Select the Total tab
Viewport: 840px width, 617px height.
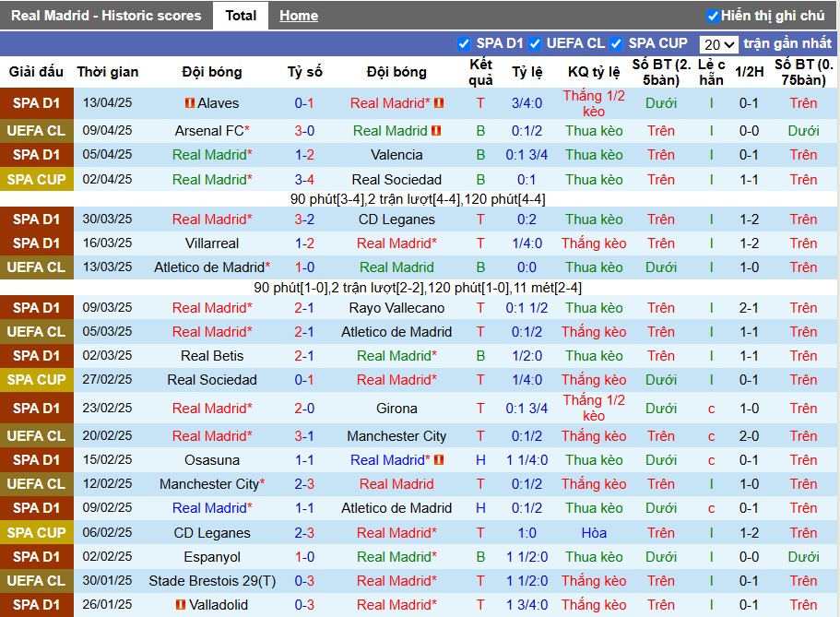(x=241, y=16)
